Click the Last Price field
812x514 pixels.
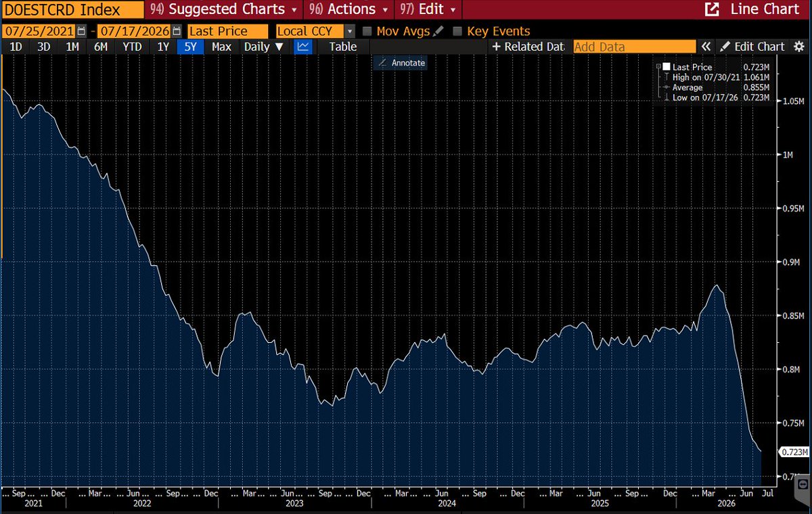(227, 31)
